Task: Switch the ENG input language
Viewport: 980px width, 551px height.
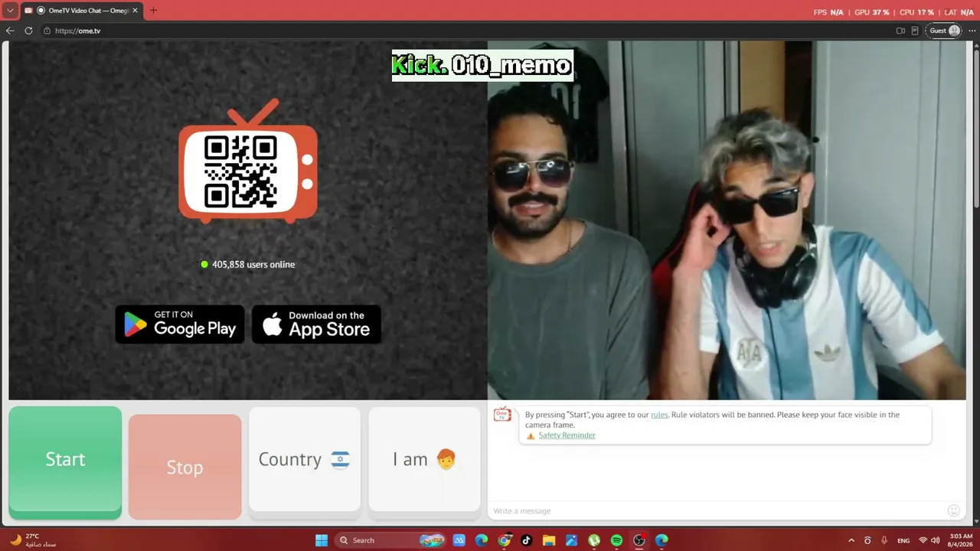Action: [903, 540]
